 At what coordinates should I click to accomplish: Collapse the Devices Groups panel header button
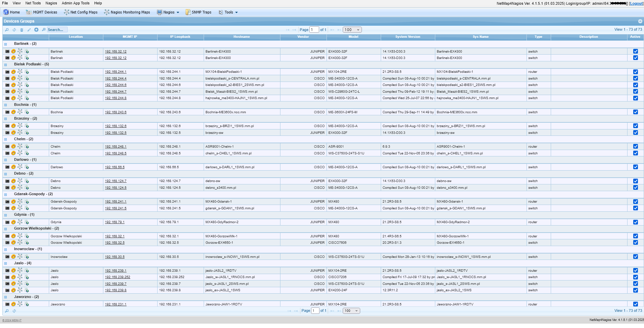pos(640,21)
